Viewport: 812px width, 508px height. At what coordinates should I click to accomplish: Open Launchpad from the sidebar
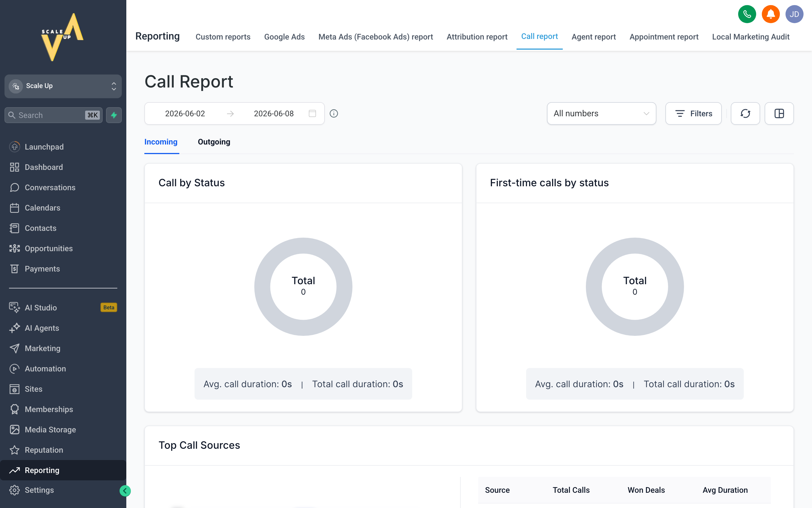coord(63,147)
